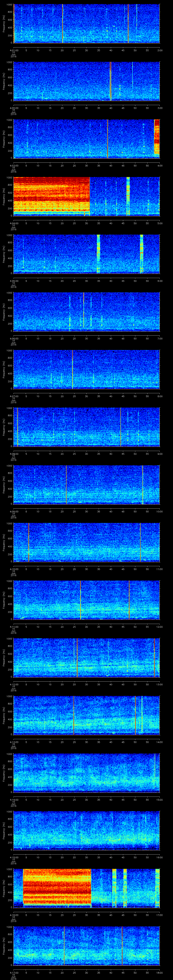Viewport: 173px width, 980px height.
Task: Select the spectrogram panel beginning at 4:12:00
Action: (87, 657)
